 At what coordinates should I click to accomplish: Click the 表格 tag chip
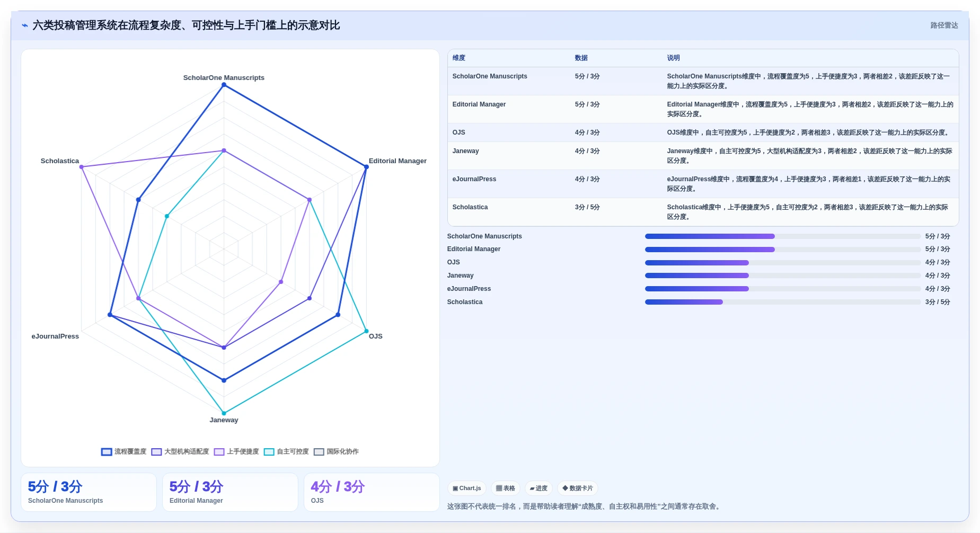click(505, 488)
